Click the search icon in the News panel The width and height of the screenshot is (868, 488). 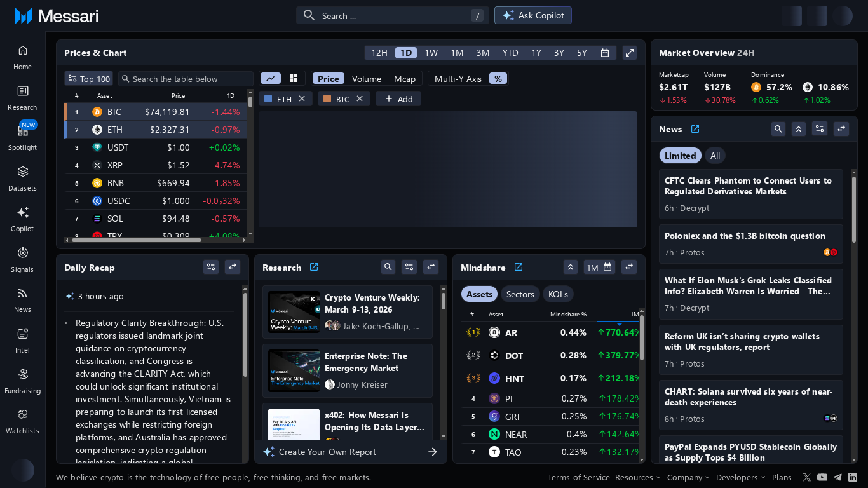pos(778,128)
